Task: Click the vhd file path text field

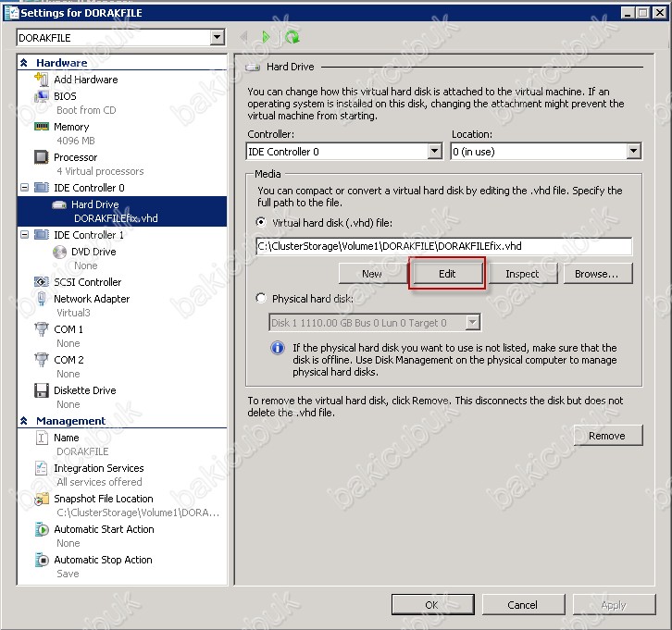Action: tap(443, 246)
